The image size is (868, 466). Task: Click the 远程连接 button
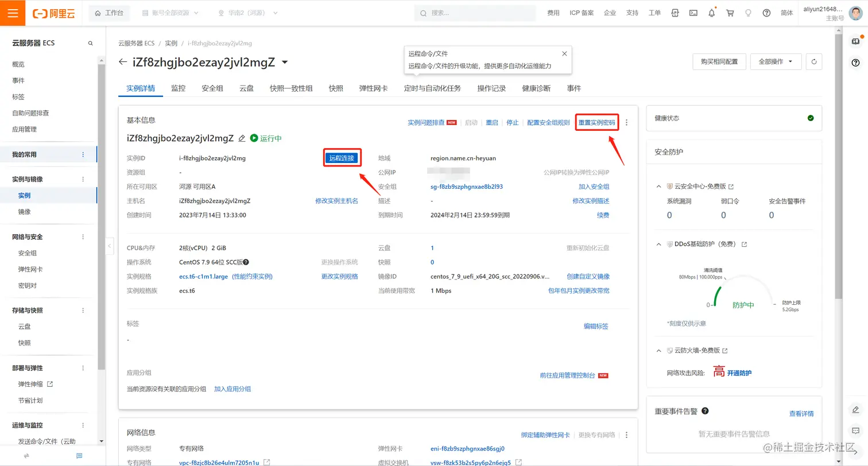[342, 158]
